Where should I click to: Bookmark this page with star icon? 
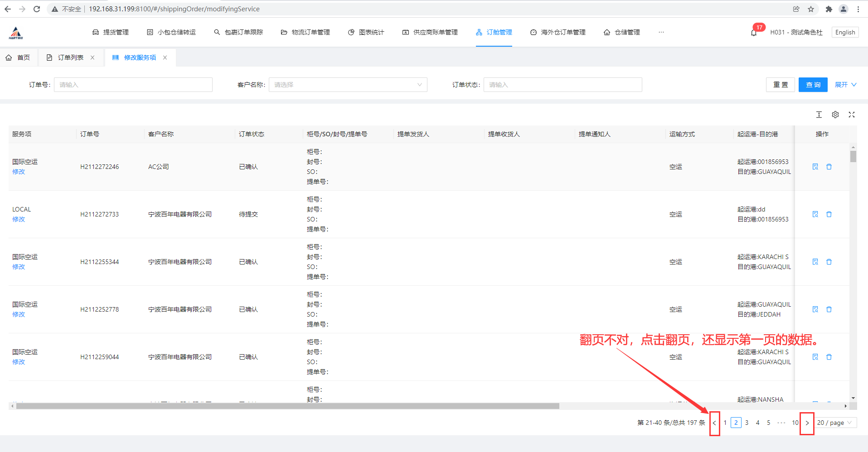[x=811, y=9]
